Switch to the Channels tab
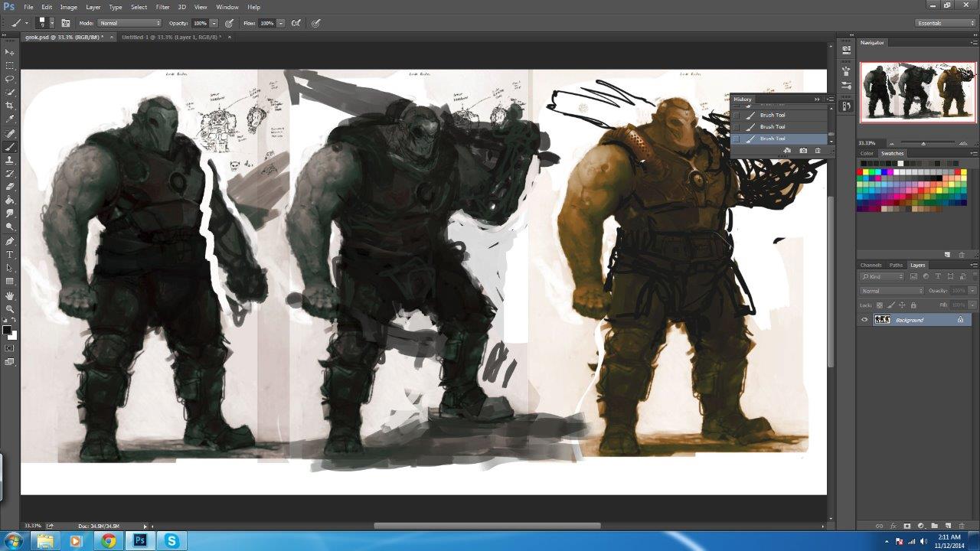This screenshot has width=980, height=551. coord(871,265)
